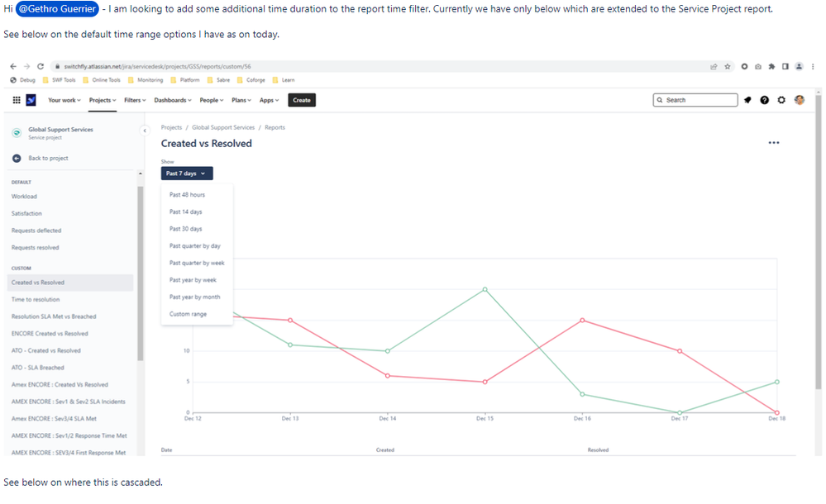Open the Time to resolution report
The image size is (826, 504).
click(x=36, y=300)
